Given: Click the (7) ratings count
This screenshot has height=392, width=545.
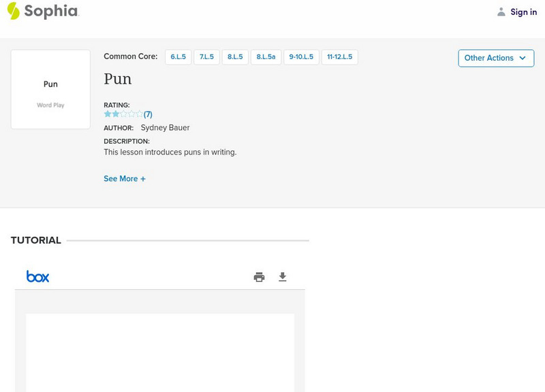Looking at the screenshot, I should [148, 114].
